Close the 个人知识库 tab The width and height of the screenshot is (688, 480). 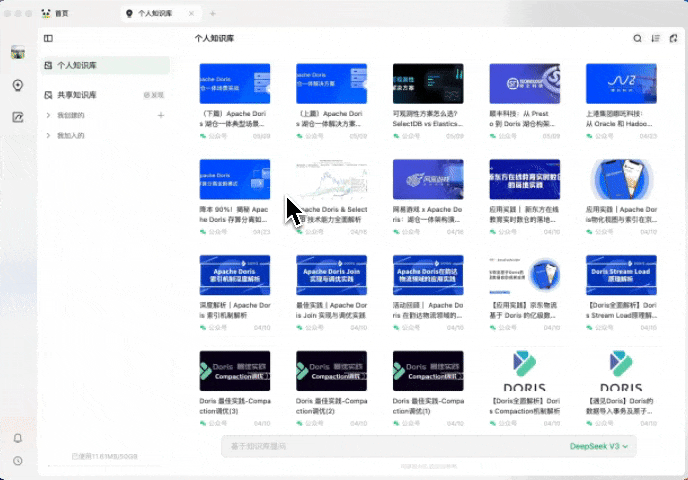click(x=191, y=14)
